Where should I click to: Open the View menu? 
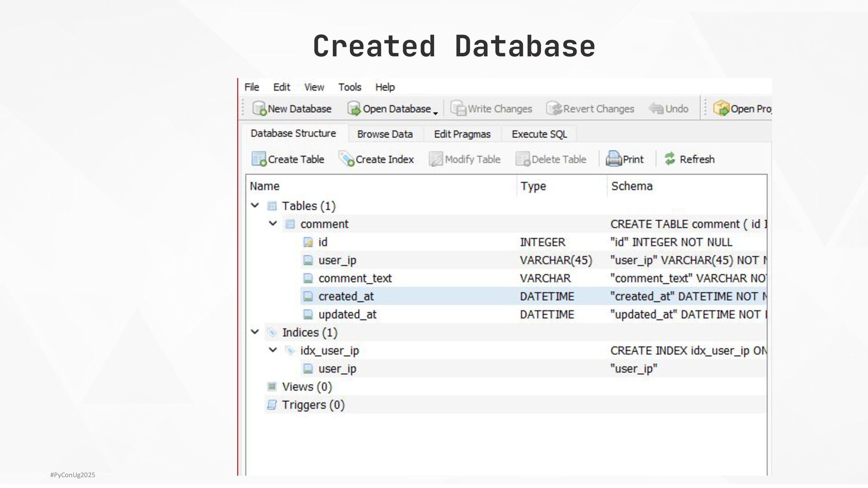314,87
